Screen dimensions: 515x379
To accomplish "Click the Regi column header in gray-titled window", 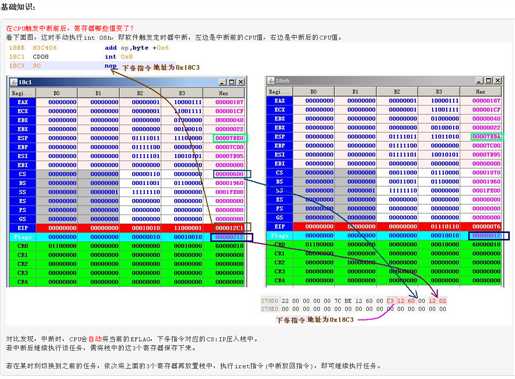I will pyautogui.click(x=280, y=91).
